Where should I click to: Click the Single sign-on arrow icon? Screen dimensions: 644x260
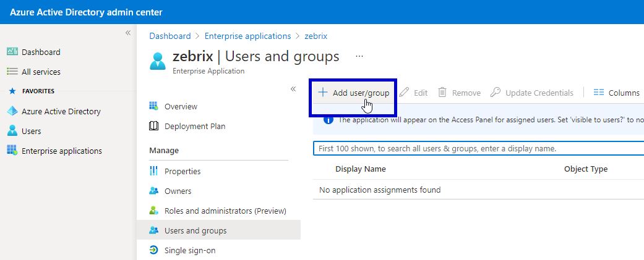pyautogui.click(x=153, y=250)
